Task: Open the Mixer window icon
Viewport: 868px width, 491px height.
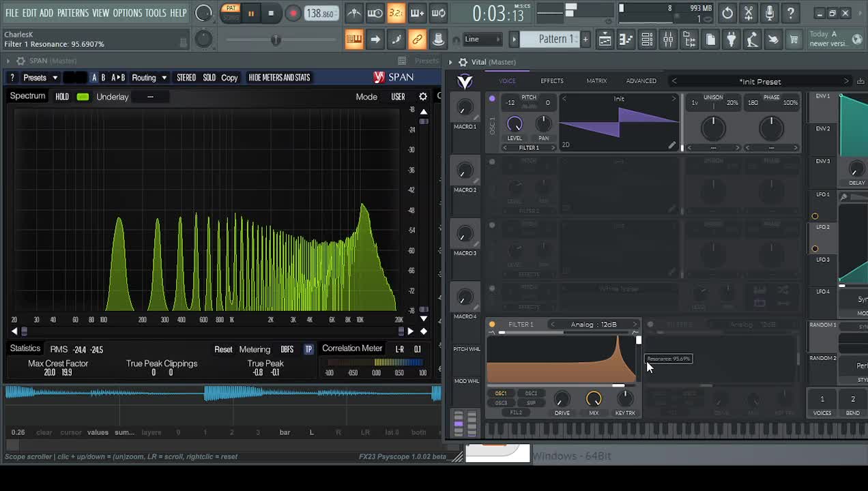Action: point(668,40)
